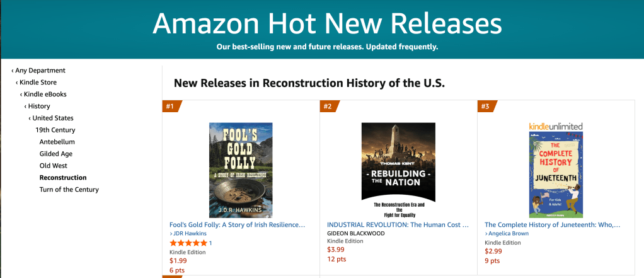Click the Kindle Unlimited logo
This screenshot has width=644, height=278.
coord(556,127)
